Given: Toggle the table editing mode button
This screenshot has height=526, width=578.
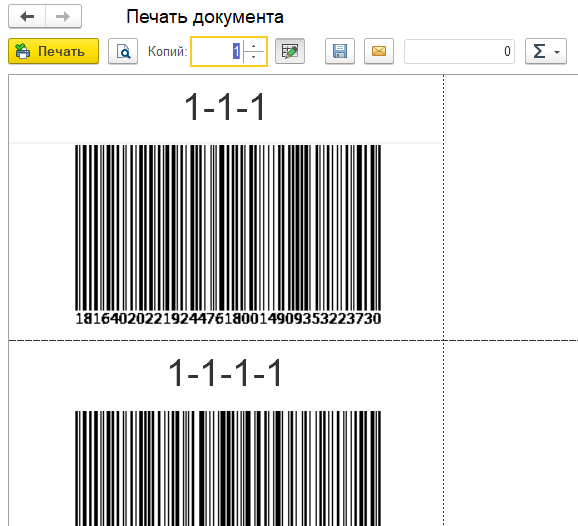Looking at the screenshot, I should click(x=290, y=51).
